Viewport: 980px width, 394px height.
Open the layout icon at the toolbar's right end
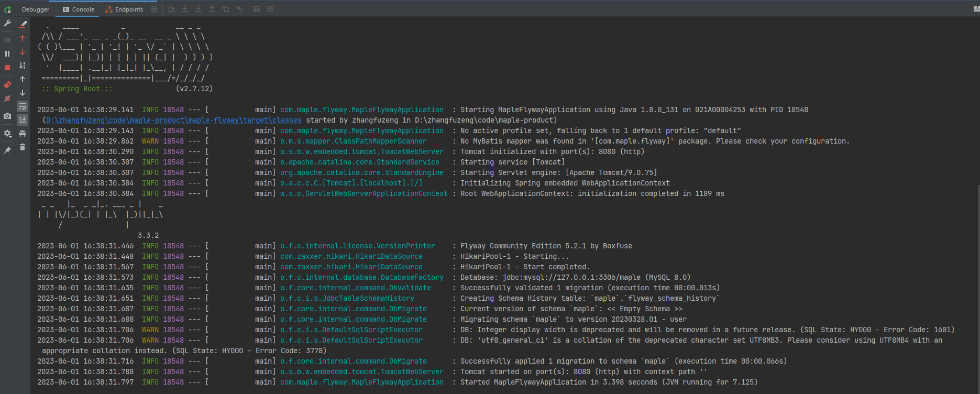(976, 9)
